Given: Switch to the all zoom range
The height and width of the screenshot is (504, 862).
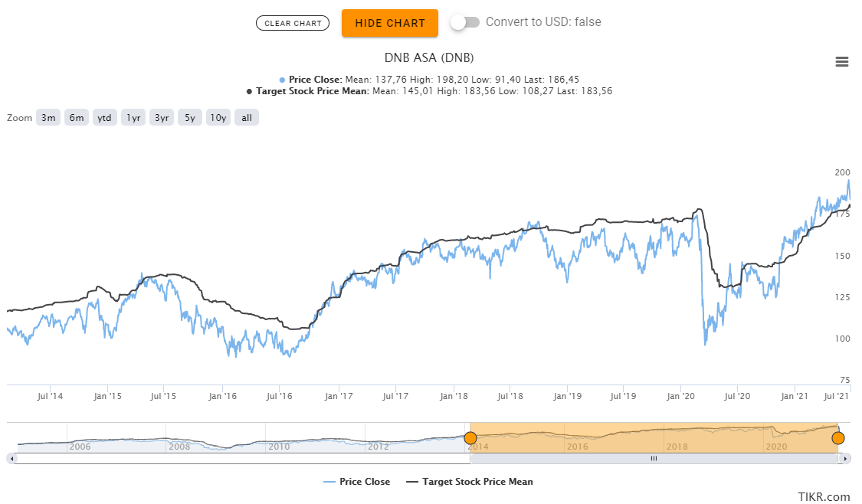Looking at the screenshot, I should (246, 117).
